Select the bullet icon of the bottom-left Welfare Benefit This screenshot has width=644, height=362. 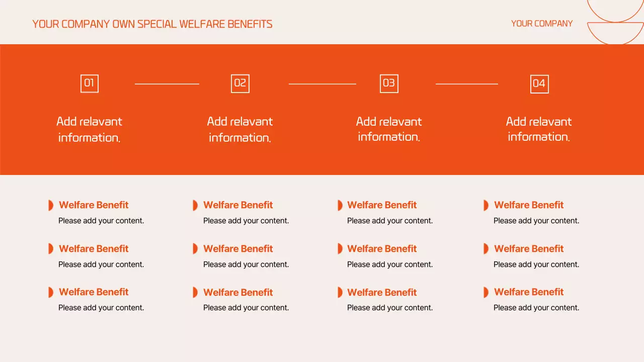click(51, 292)
